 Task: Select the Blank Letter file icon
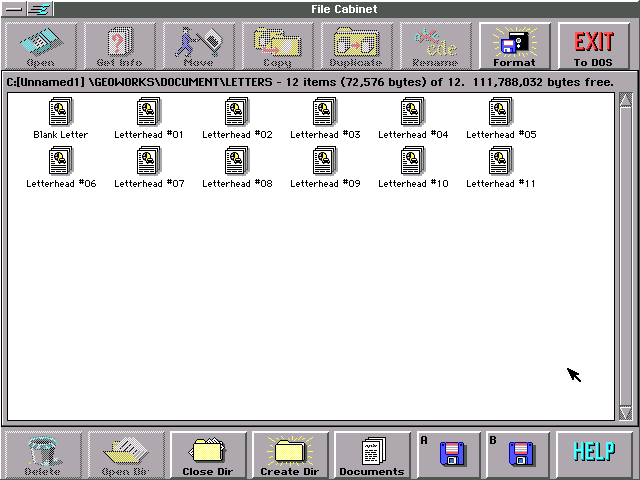[60, 111]
